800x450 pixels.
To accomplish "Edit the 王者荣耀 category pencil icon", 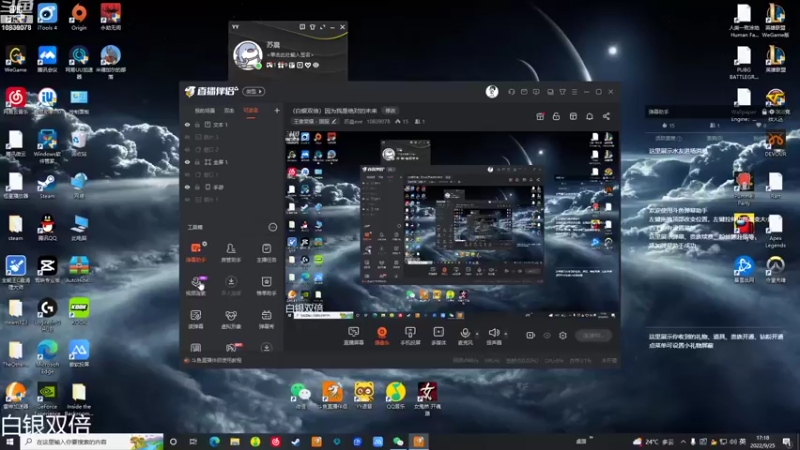I will point(334,121).
